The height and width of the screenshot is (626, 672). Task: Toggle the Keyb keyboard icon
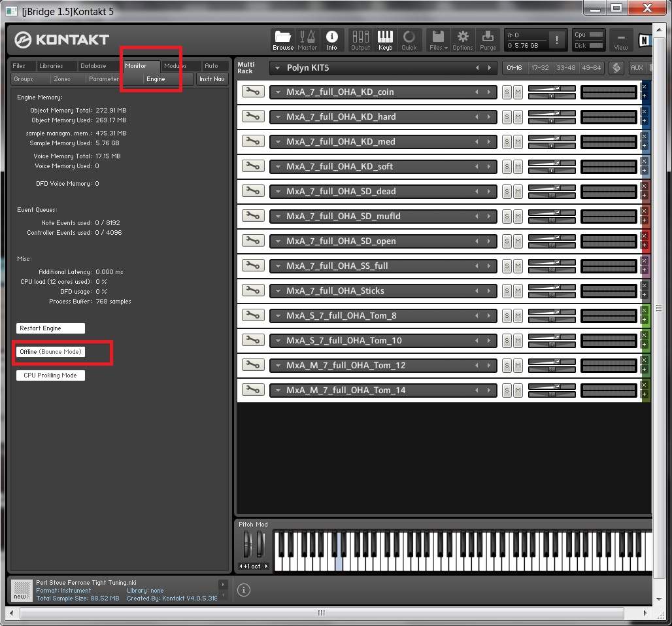pos(385,40)
